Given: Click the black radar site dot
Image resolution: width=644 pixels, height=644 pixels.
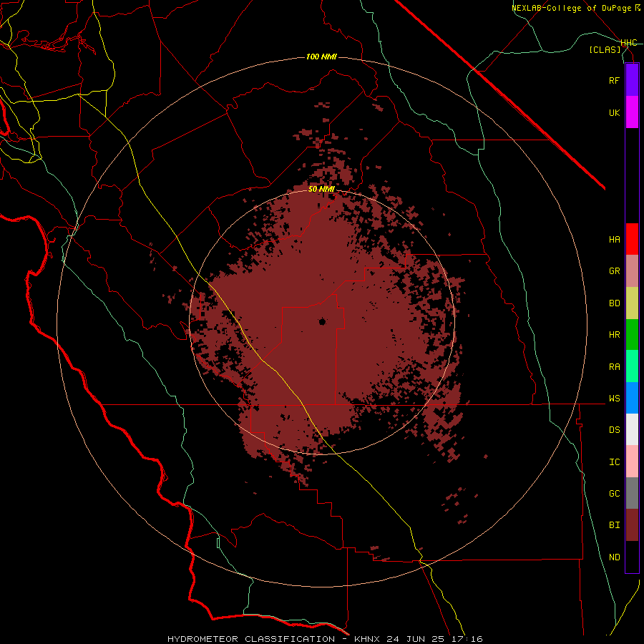Looking at the screenshot, I should 322,321.
